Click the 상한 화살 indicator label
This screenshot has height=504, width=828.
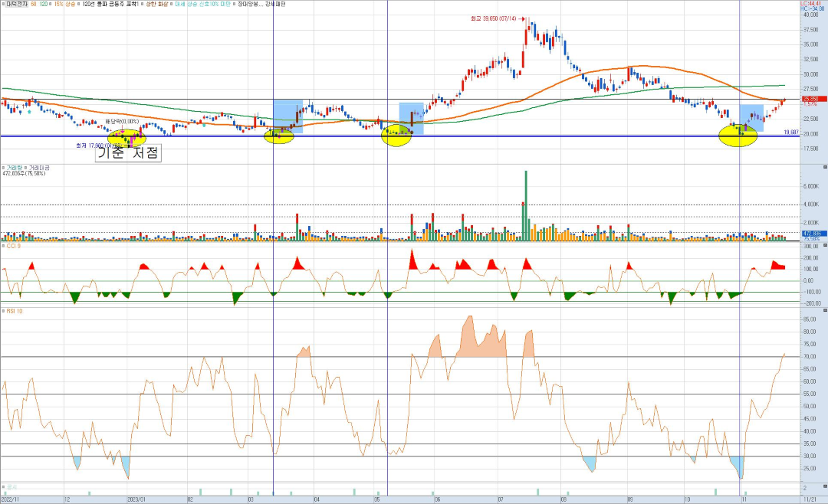coord(156,4)
